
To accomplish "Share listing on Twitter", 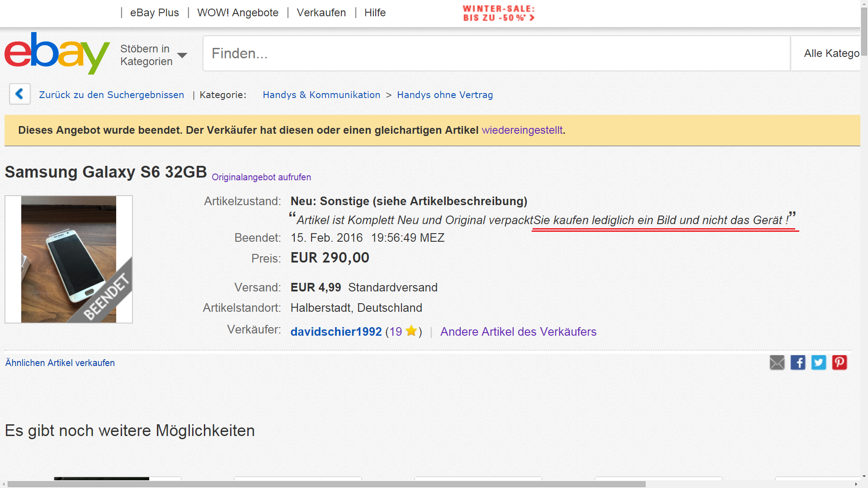I will point(819,362).
